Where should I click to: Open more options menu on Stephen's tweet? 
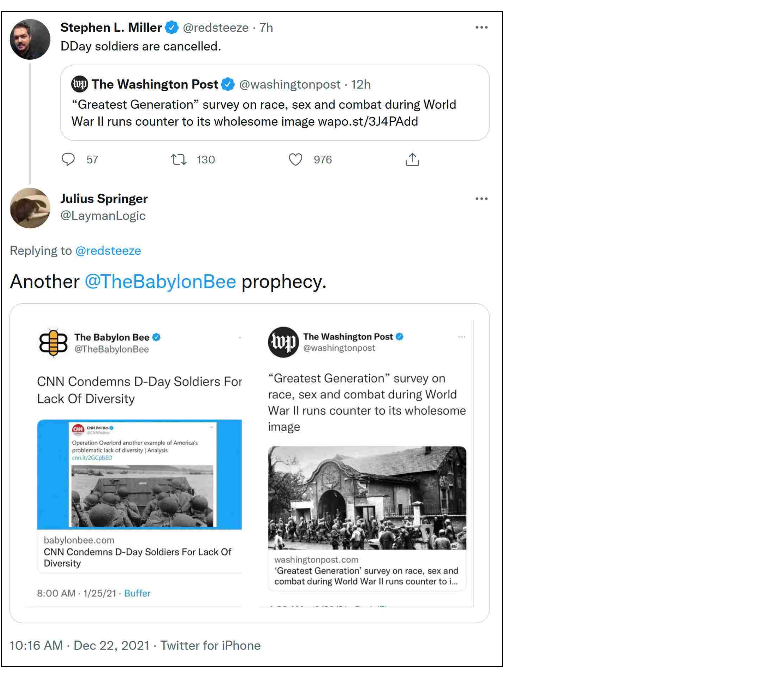(482, 28)
